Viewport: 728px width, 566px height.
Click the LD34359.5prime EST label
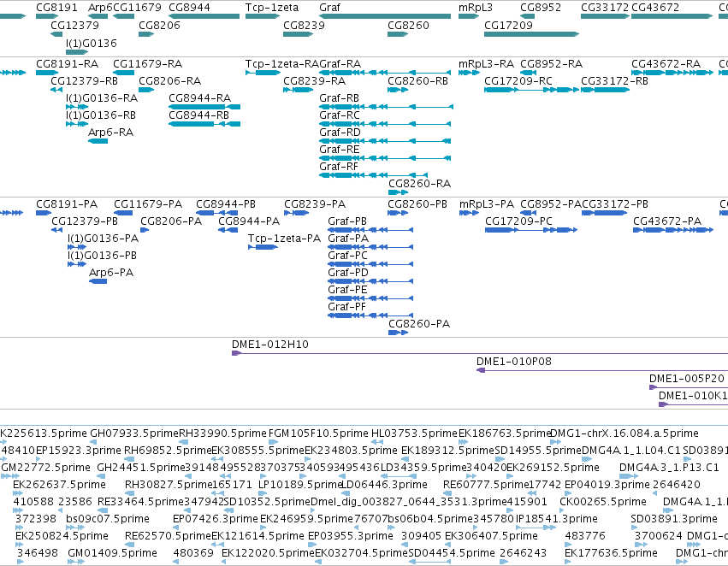coord(424,468)
